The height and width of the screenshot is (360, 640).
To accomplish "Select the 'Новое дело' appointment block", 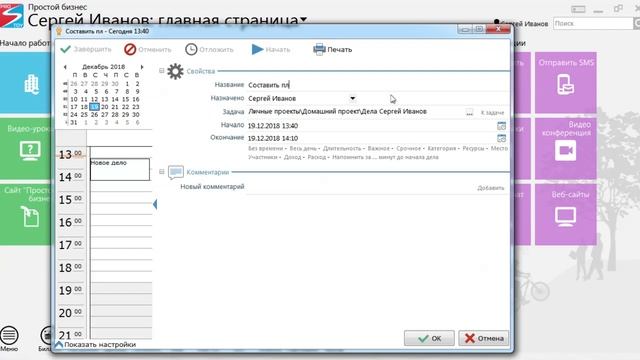I will [x=120, y=169].
